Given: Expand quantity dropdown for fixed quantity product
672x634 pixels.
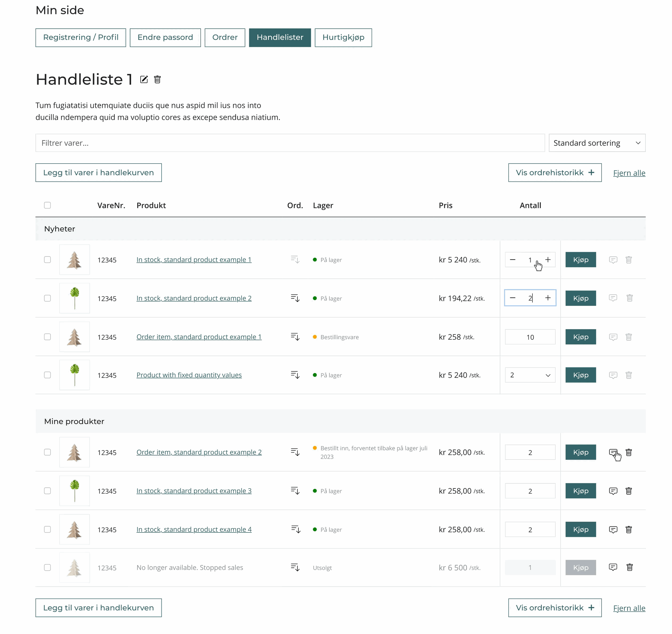Looking at the screenshot, I should click(530, 375).
